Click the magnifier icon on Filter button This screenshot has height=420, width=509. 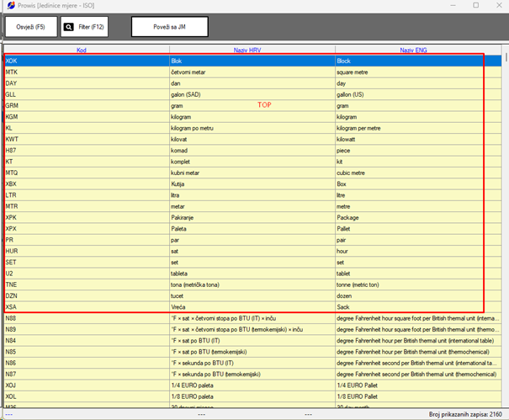tap(69, 27)
